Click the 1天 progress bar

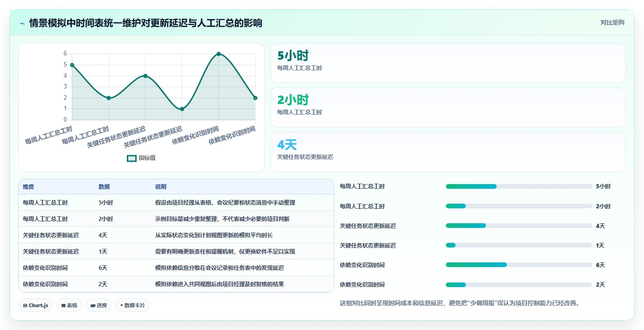(x=519, y=245)
